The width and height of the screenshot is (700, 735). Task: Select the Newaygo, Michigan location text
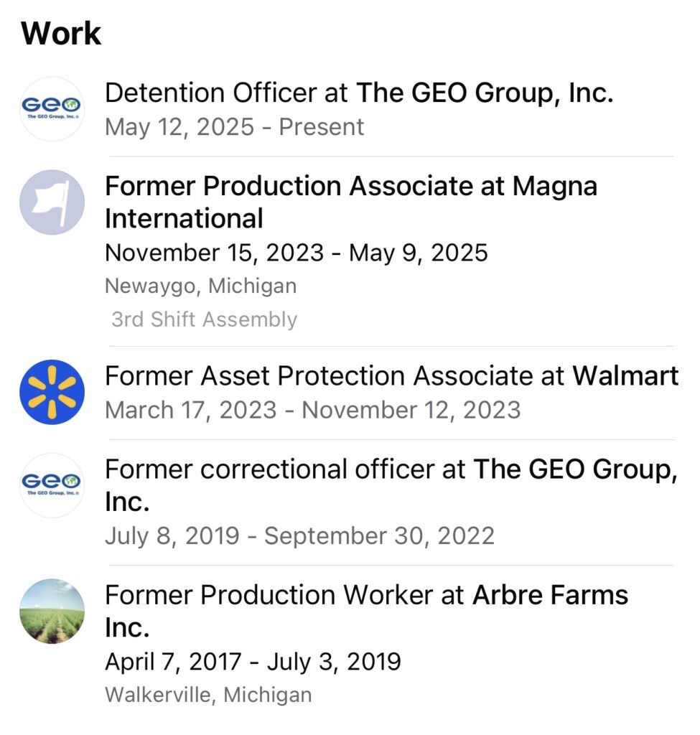200,286
